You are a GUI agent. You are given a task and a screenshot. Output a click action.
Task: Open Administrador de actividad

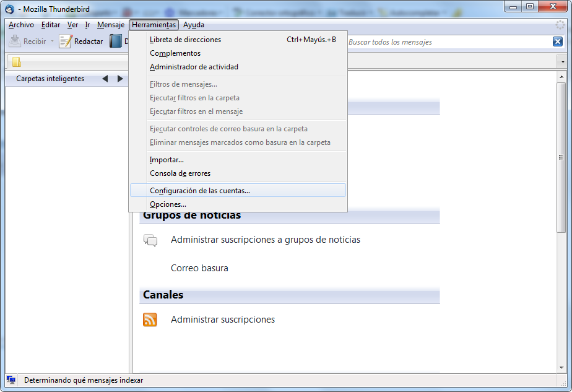(238, 67)
